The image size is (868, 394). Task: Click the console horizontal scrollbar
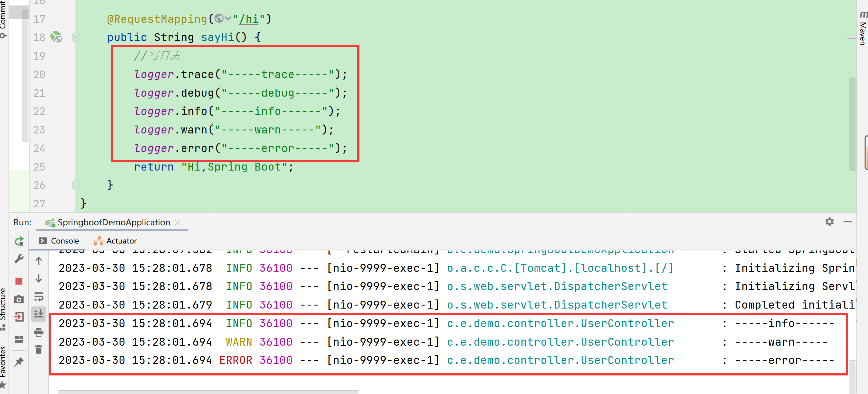point(208,392)
